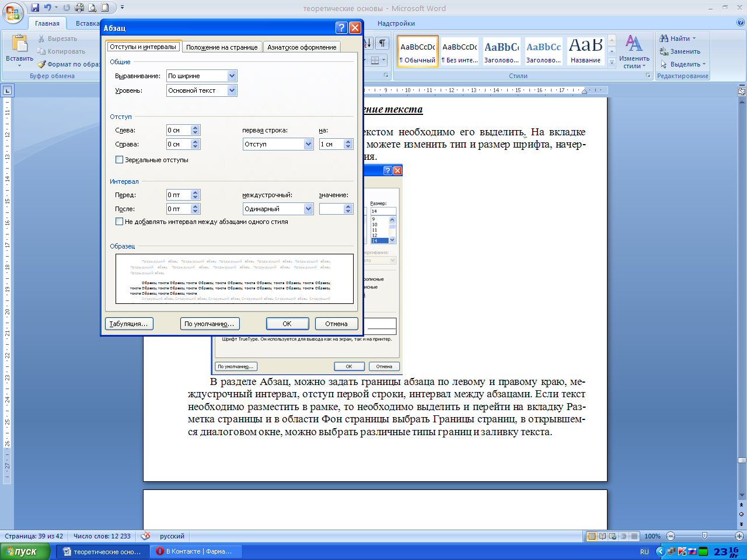Click the Paste (Вставить) clipboard icon
Viewport: 747px width, 560px height.
pyautogui.click(x=19, y=44)
